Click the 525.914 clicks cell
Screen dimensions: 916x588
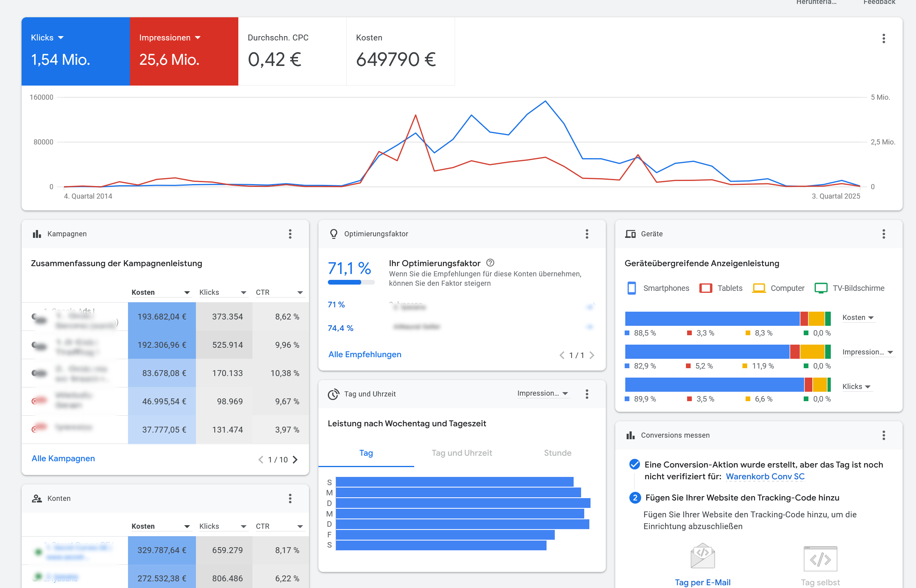coord(224,345)
